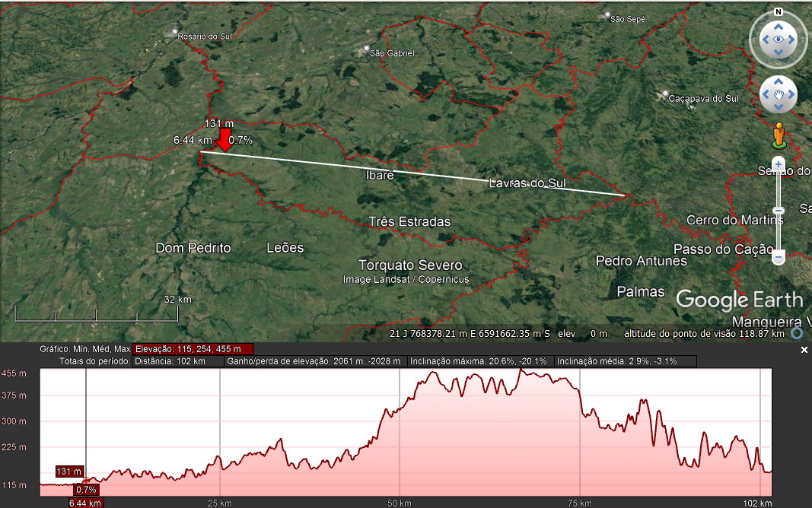Click the compass North (N) marker
Screen dimensions: 812x508
tap(778, 12)
